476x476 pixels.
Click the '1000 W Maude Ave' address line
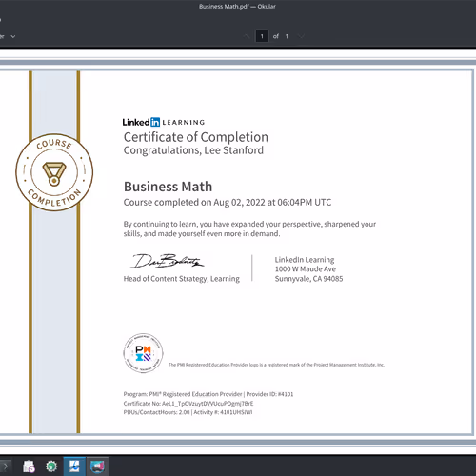pos(306,269)
